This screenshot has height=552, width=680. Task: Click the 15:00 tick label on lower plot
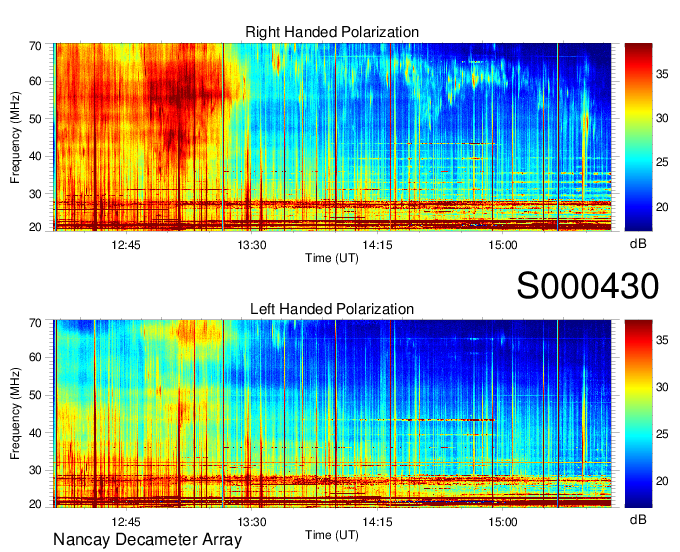pyautogui.click(x=503, y=522)
